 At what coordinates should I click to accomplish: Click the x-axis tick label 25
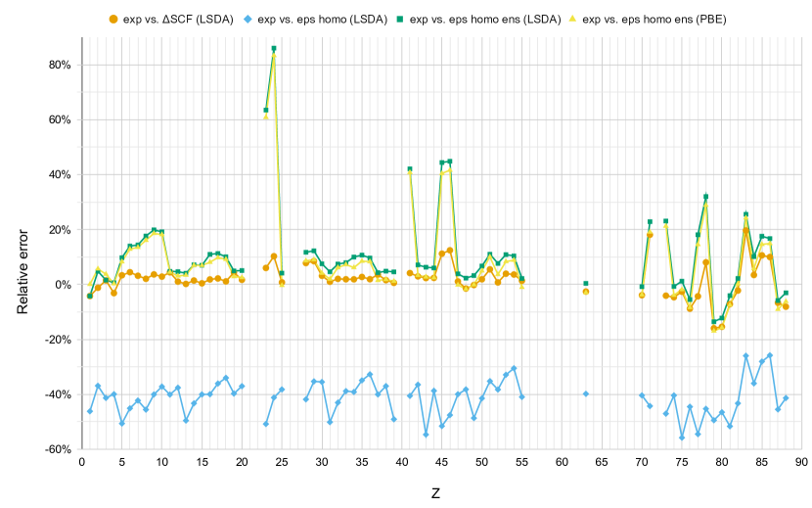[282, 462]
